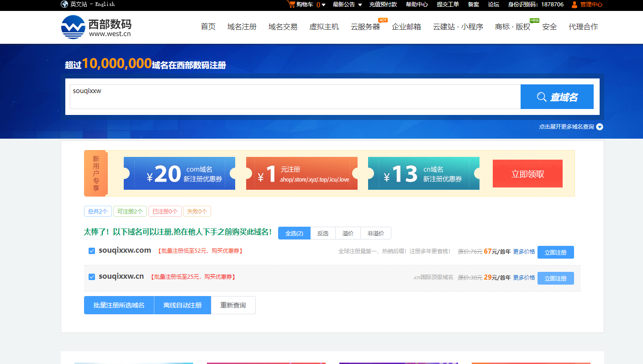Click the ¥20 com域名 coupon

[179, 173]
